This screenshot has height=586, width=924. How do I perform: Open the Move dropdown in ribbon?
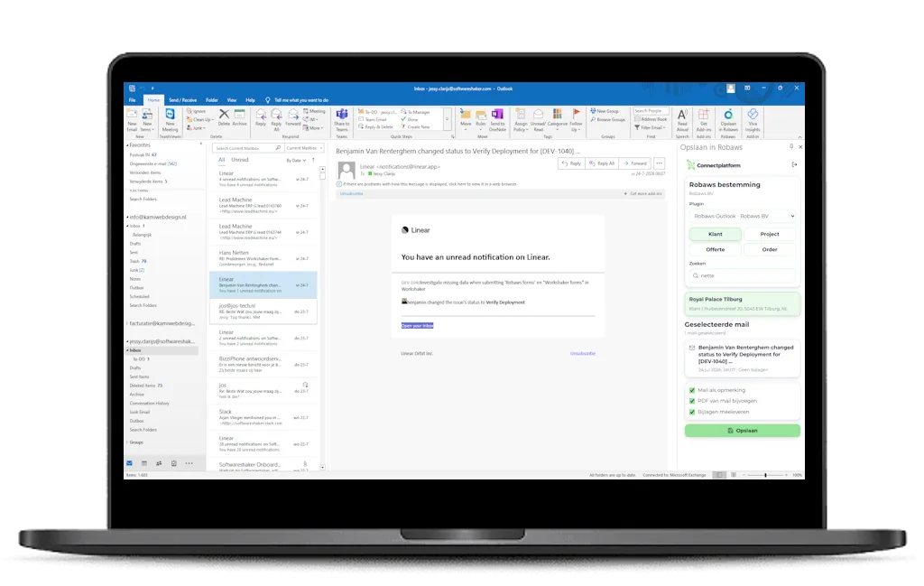(x=466, y=119)
